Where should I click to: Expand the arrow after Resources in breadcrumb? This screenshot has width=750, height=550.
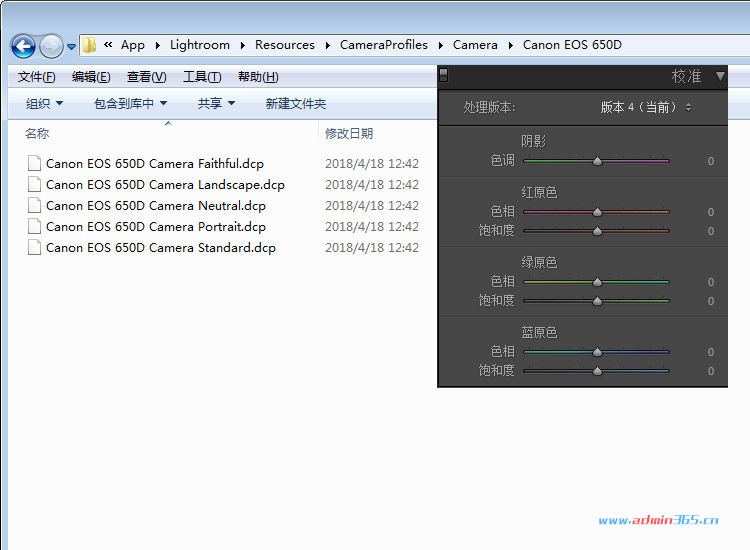click(328, 45)
